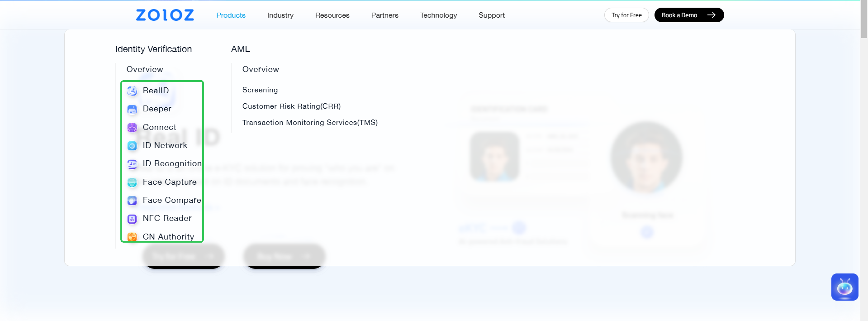Screen dimensions: 868x321
Task: Select NFC Reader text link
Action: tap(167, 218)
